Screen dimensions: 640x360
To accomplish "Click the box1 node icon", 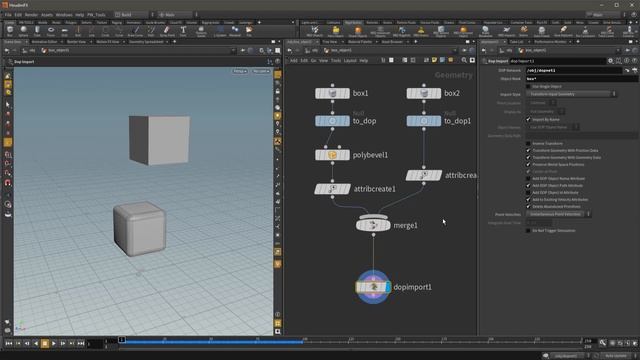I will [x=332, y=93].
